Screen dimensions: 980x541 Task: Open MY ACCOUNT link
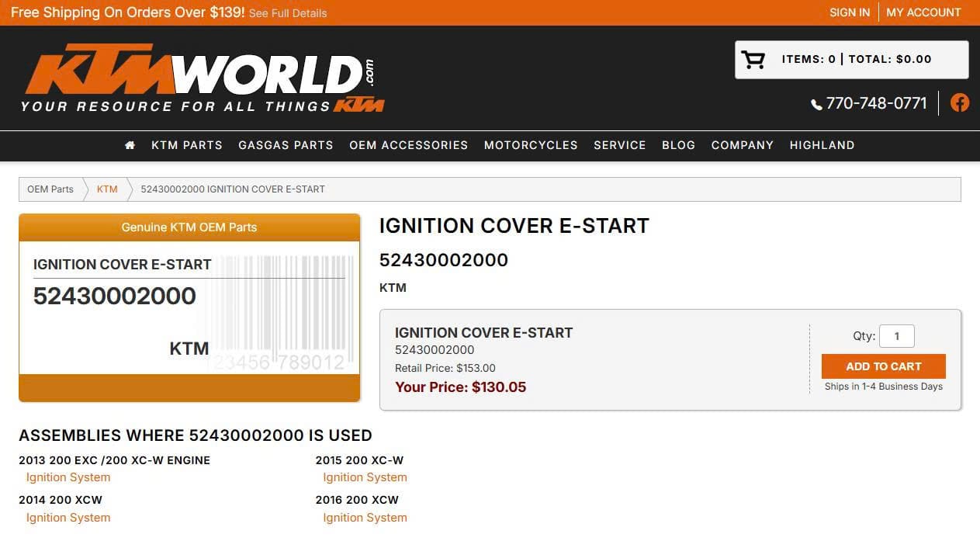pyautogui.click(x=923, y=12)
